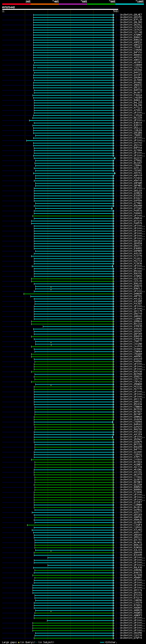Select the UniRef100_C1N965 label

131,65
